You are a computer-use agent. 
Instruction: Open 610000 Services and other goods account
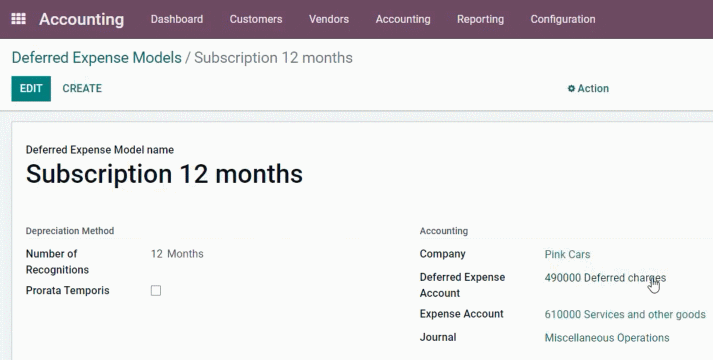tap(625, 315)
